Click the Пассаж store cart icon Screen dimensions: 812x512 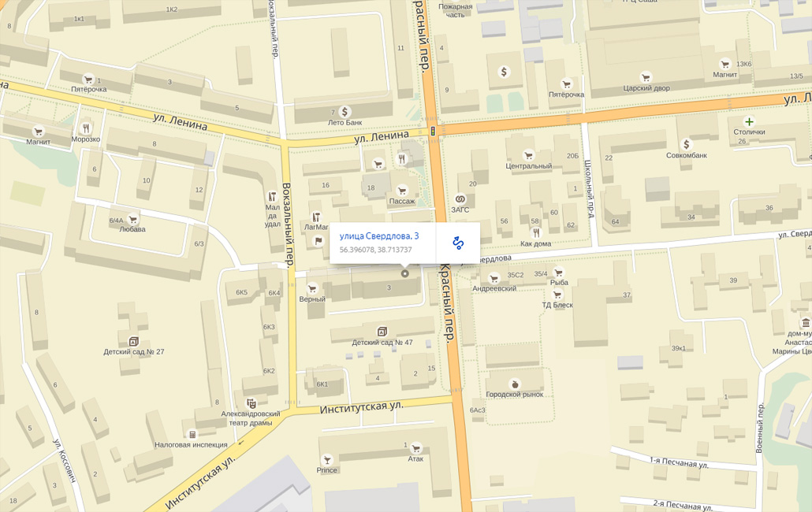click(401, 191)
